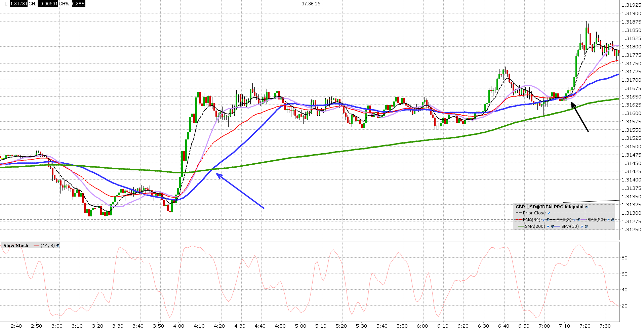Toggle the SMA(50) visibility checkbox
Viewport: 644px width, 331px height.
(x=582, y=226)
